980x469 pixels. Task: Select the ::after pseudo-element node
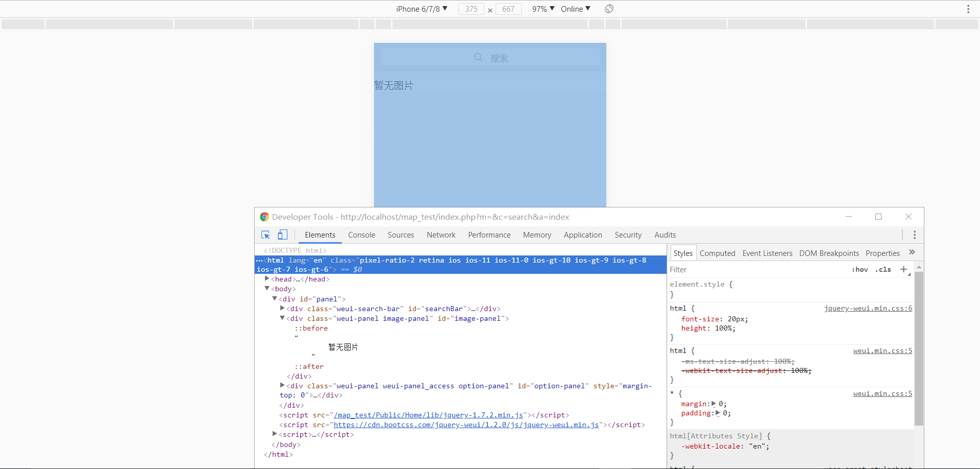(309, 366)
